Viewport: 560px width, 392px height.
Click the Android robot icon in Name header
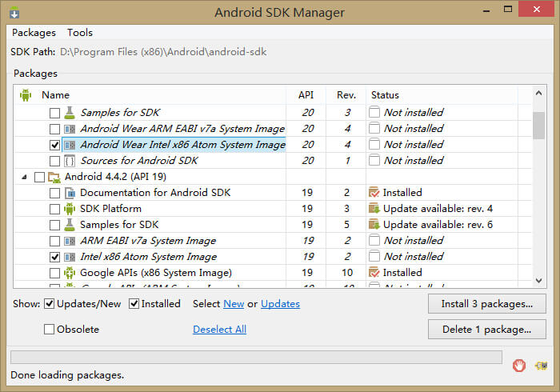tap(26, 95)
